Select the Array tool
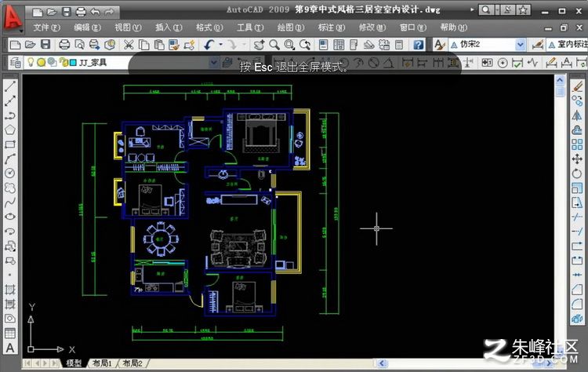 (578, 144)
